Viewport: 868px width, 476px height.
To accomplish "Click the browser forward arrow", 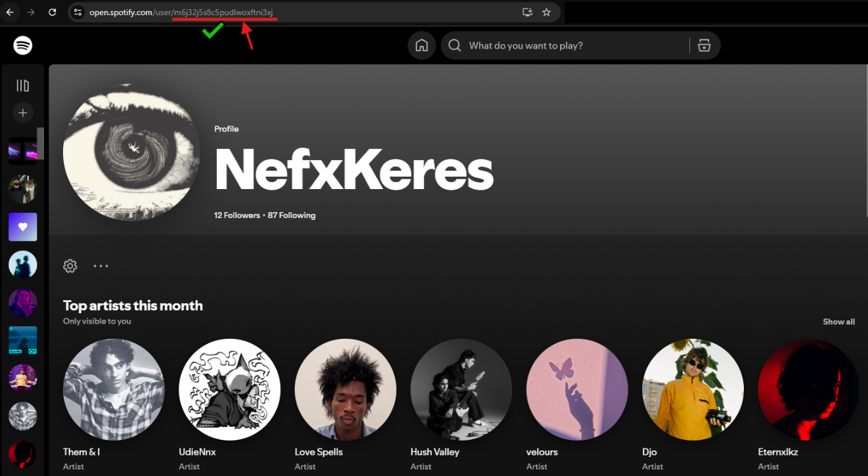I will click(x=31, y=12).
